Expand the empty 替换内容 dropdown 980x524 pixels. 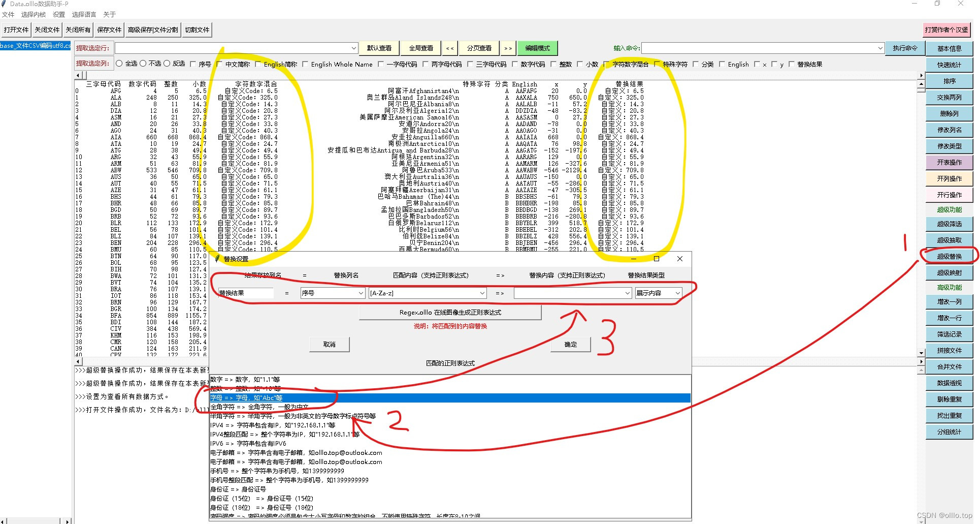(628, 293)
